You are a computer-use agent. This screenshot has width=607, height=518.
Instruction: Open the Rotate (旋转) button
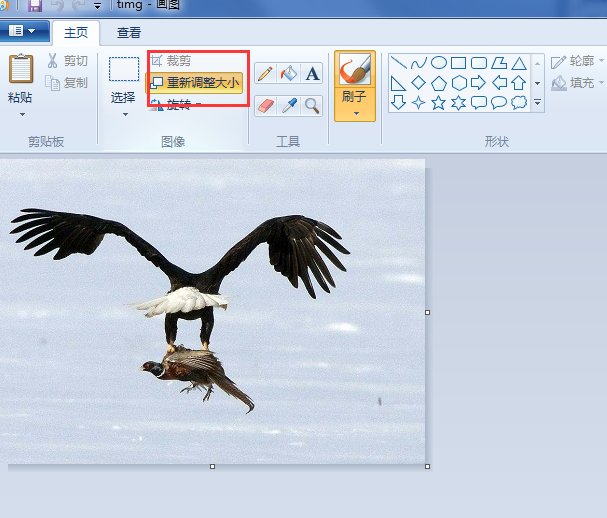176,104
